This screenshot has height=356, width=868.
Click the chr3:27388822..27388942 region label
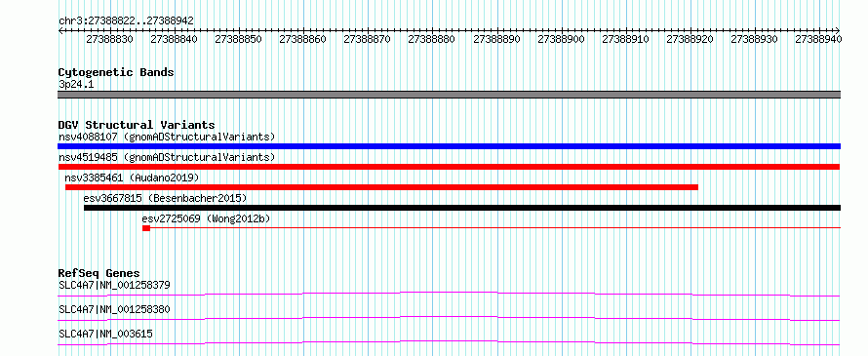126,20
